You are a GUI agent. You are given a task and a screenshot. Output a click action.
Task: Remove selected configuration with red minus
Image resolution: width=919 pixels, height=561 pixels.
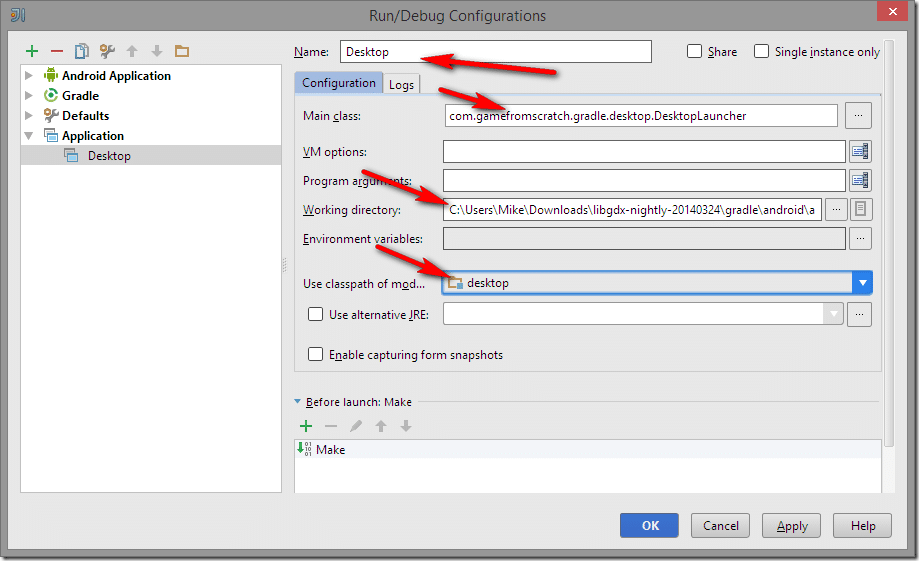56,52
